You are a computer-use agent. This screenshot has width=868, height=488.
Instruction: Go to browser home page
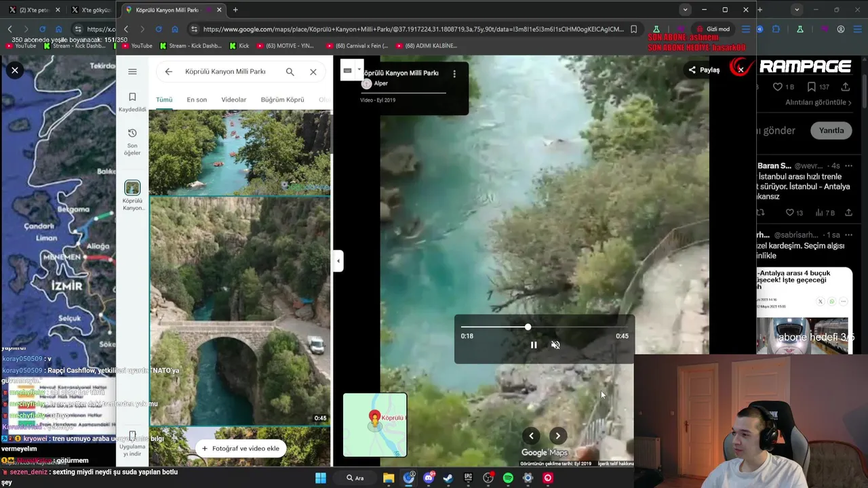click(175, 29)
